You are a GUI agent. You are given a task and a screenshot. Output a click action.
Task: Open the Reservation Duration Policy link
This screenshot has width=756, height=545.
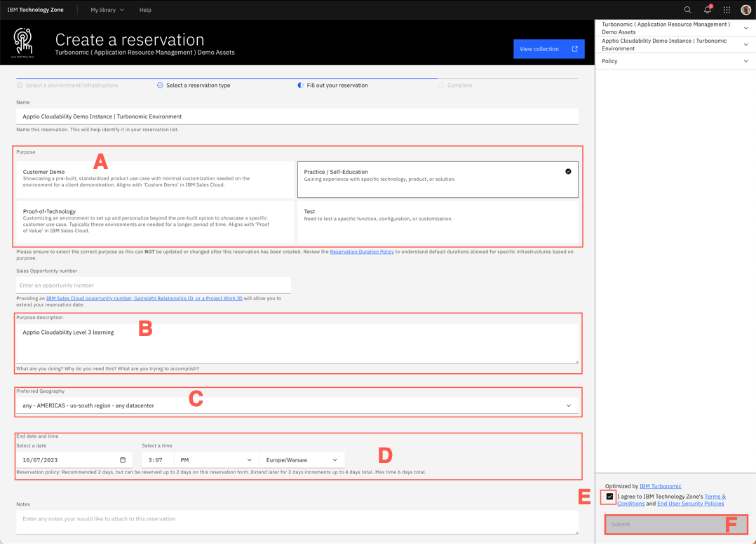362,252
